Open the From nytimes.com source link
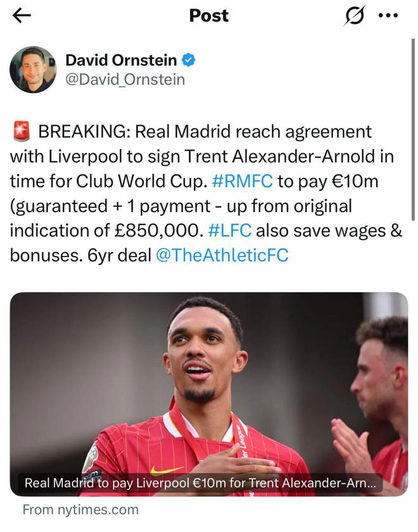This screenshot has width=418, height=532. 81,510
